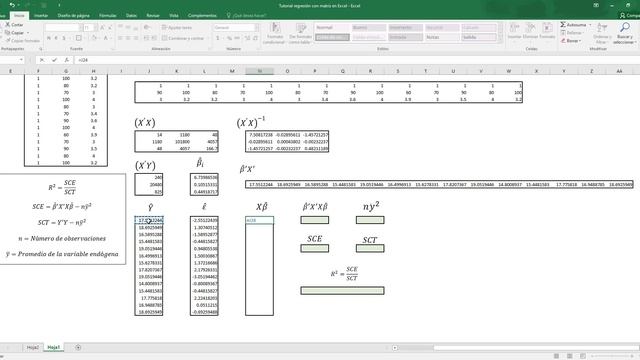Viewport: 640px width, 360px height.
Task: Toggle align text left
Action: pyautogui.click(x=120, y=38)
